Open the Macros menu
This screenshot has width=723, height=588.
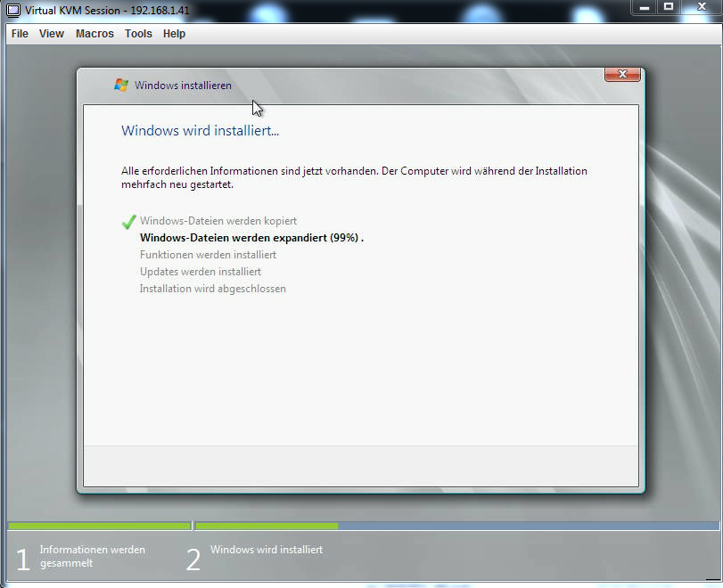pyautogui.click(x=94, y=34)
